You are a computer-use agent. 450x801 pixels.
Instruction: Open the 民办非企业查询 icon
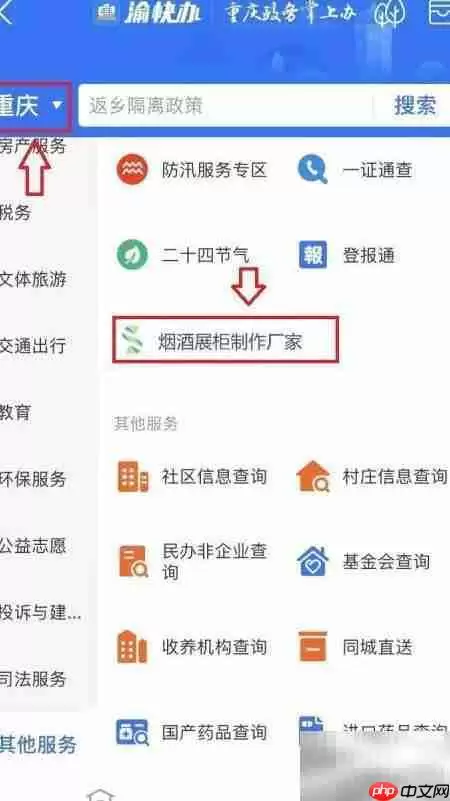pyautogui.click(x=133, y=561)
